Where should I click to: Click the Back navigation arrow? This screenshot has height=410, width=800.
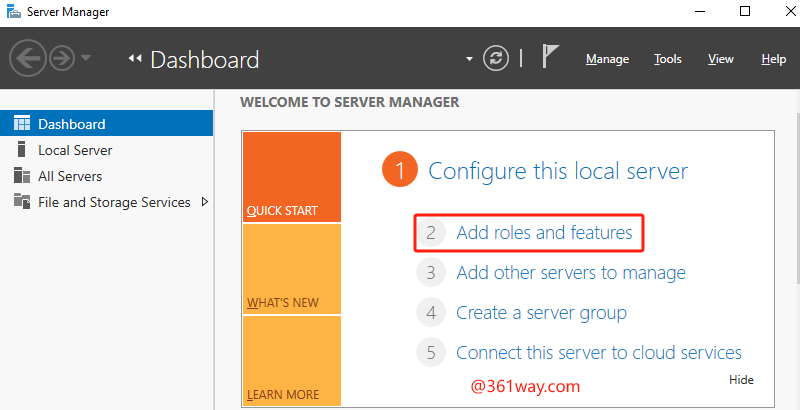(x=28, y=59)
